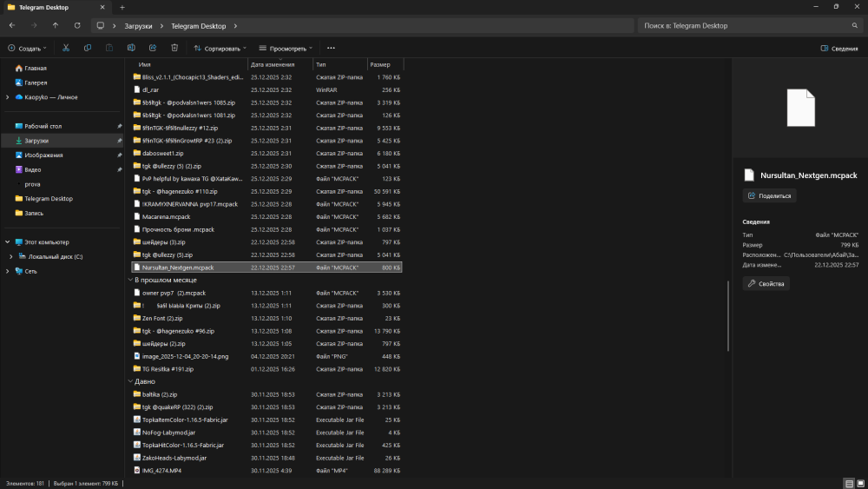Image resolution: width=868 pixels, height=489 pixels.
Task: Select image_2025-12-04_20-20-14.png file
Action: click(266, 357)
